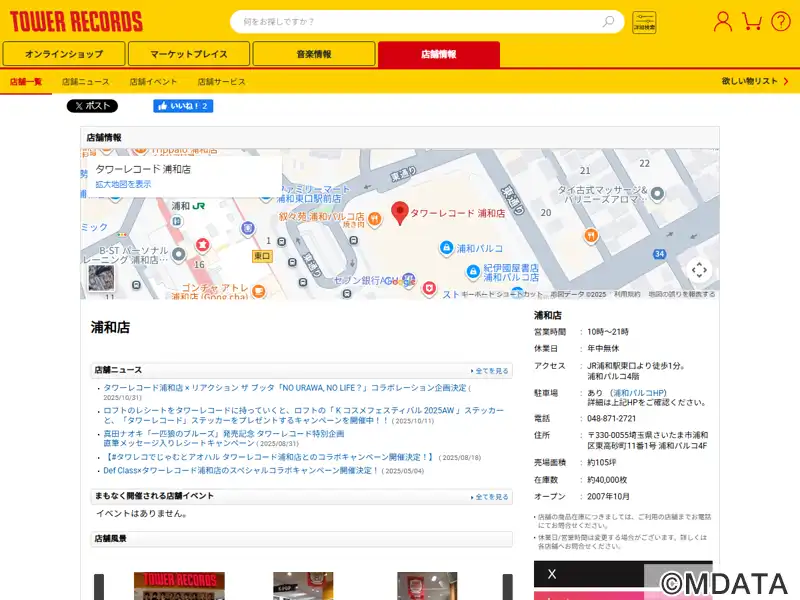Open 拡大地図を表示 link
Viewport: 800px width, 600px height.
click(123, 184)
